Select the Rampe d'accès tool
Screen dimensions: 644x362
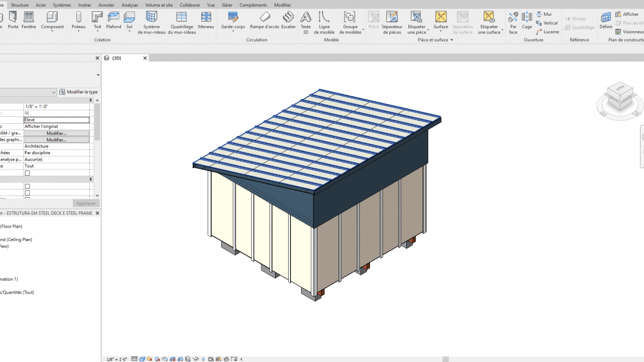click(264, 20)
